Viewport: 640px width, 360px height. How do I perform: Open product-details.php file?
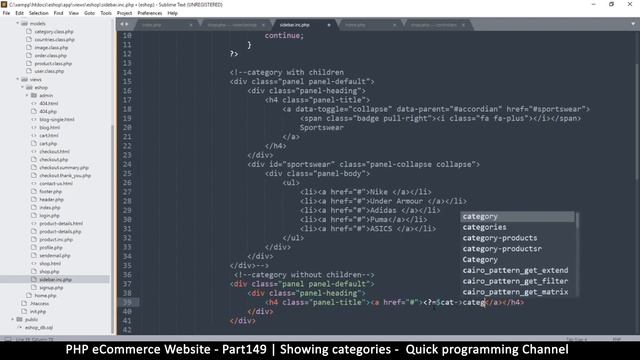pos(60,231)
